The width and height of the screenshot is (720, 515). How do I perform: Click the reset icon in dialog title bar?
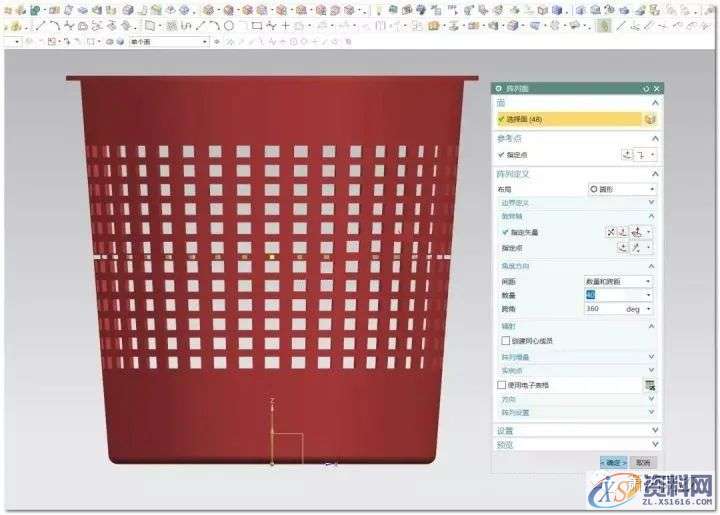pos(647,89)
